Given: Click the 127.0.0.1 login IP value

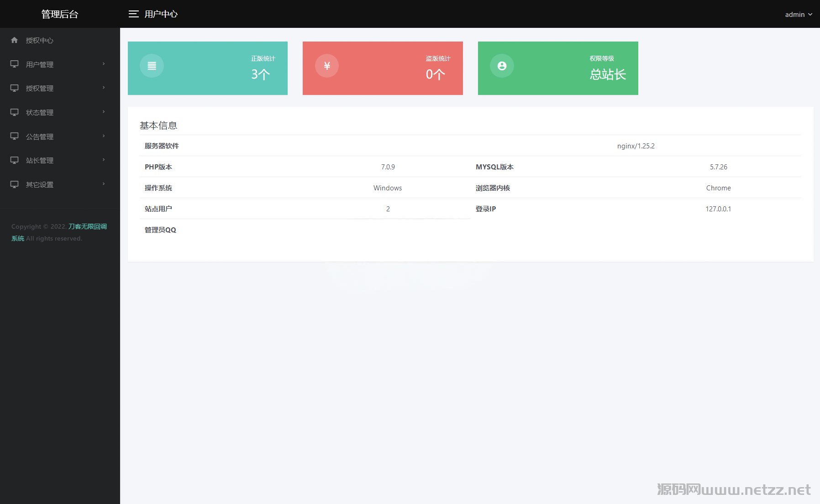Looking at the screenshot, I should click(718, 209).
